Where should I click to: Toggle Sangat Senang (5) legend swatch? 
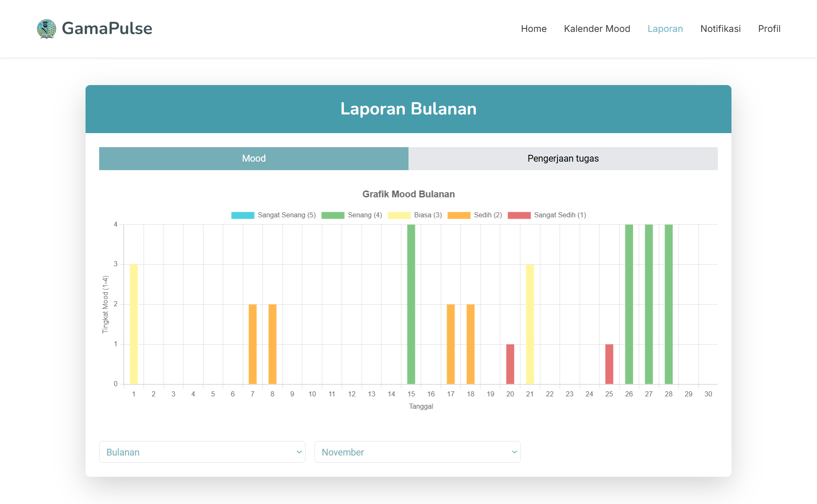pos(243,215)
